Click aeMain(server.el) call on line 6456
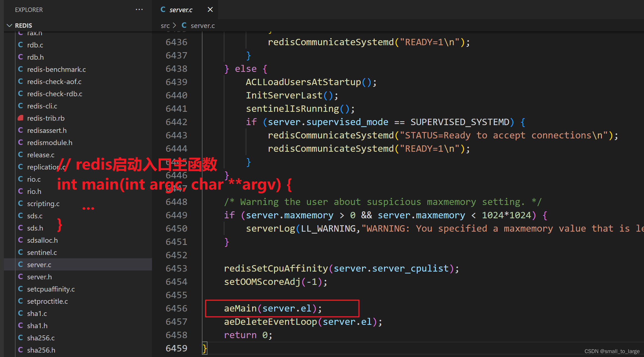The height and width of the screenshot is (357, 644). pos(273,308)
